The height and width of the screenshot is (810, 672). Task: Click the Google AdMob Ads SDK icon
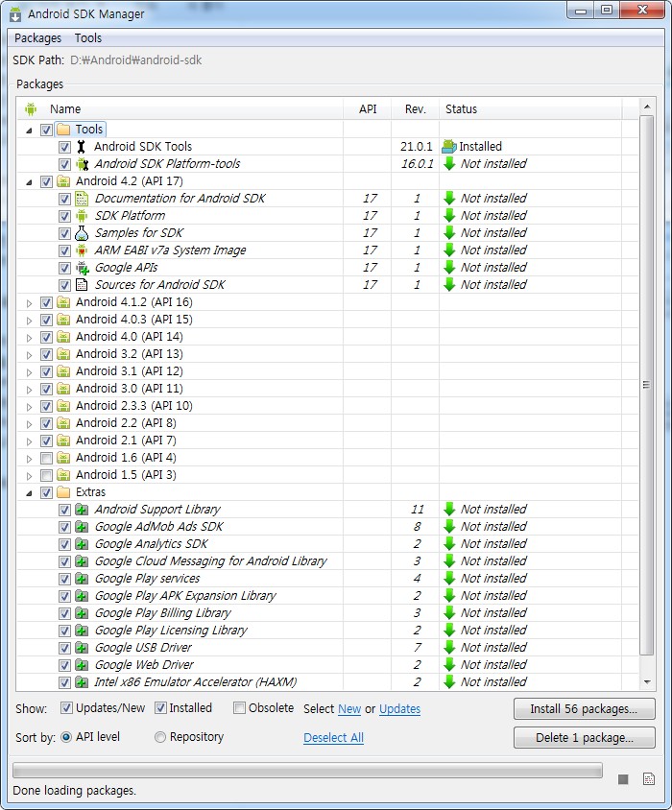pyautogui.click(x=82, y=527)
